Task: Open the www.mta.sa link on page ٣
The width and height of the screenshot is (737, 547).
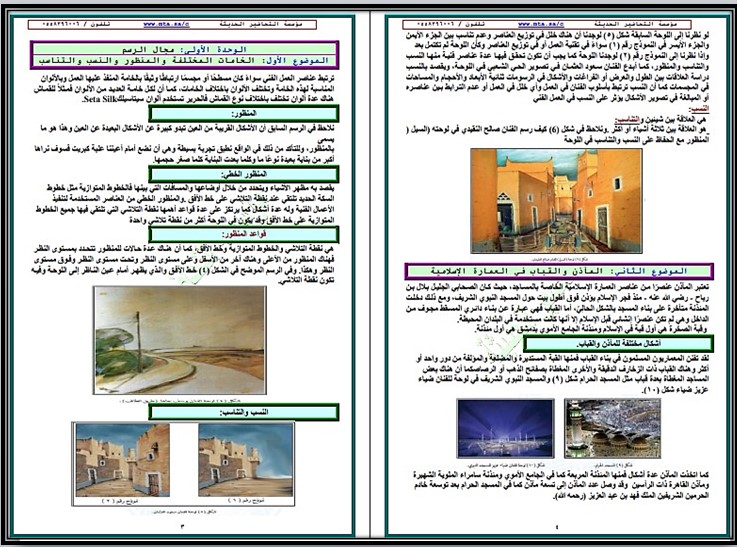Action: click(x=166, y=24)
